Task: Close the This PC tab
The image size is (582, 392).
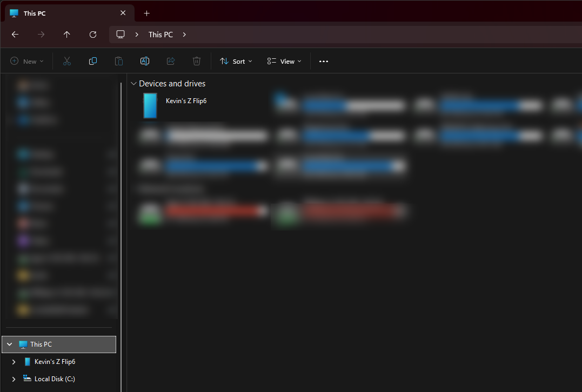Action: point(123,13)
